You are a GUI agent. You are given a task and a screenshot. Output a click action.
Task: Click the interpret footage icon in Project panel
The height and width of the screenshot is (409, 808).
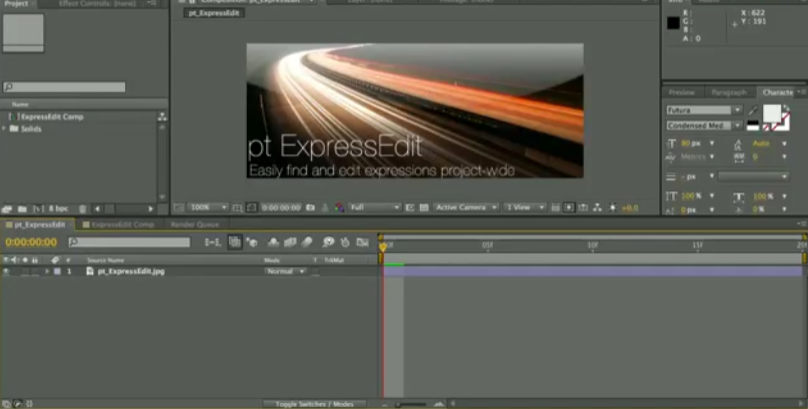[x=7, y=209]
